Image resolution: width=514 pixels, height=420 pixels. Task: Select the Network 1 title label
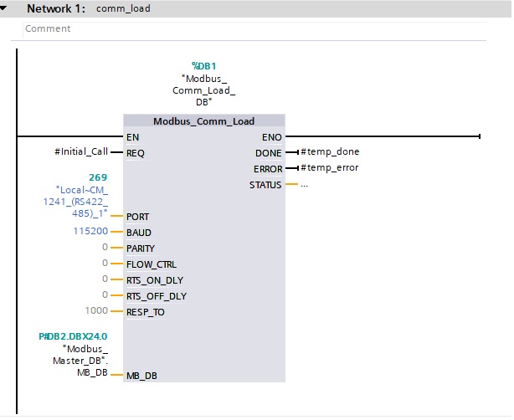point(56,8)
